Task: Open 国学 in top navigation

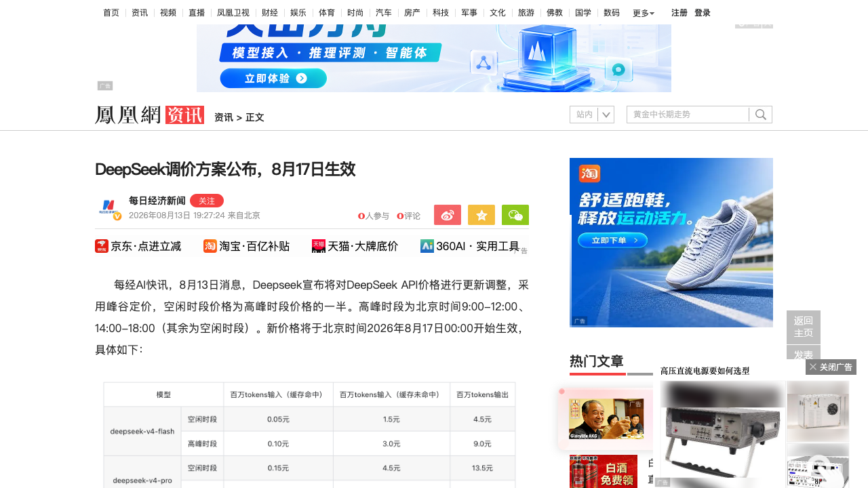Action: click(x=583, y=12)
